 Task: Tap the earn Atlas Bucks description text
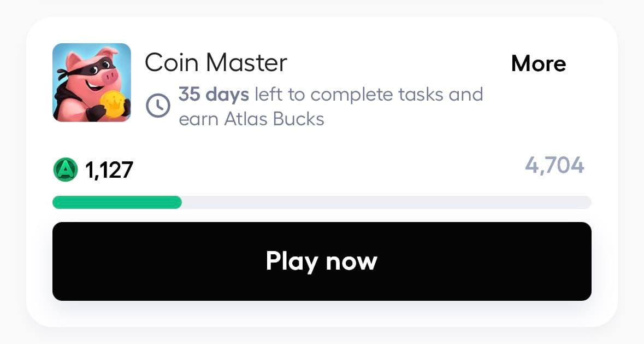252,118
